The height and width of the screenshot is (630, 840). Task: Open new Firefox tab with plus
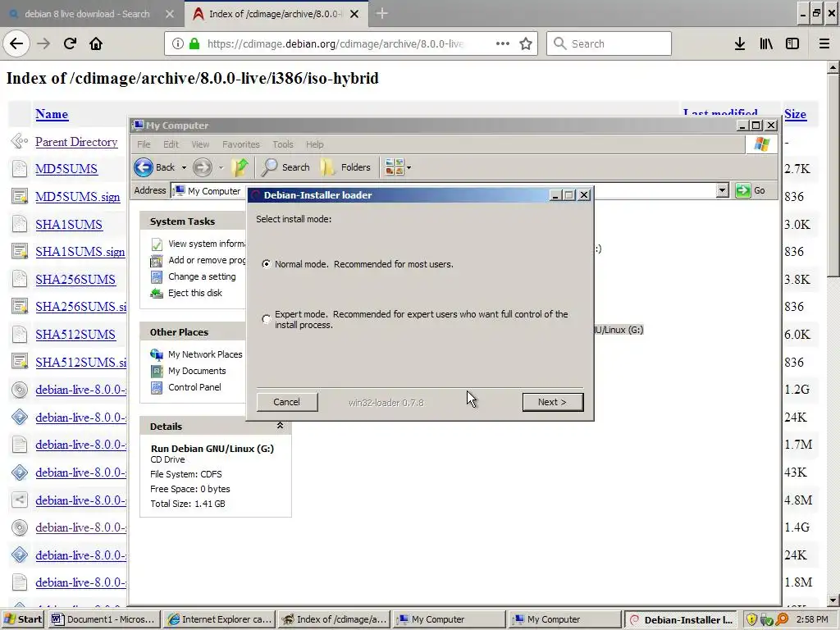[382, 13]
